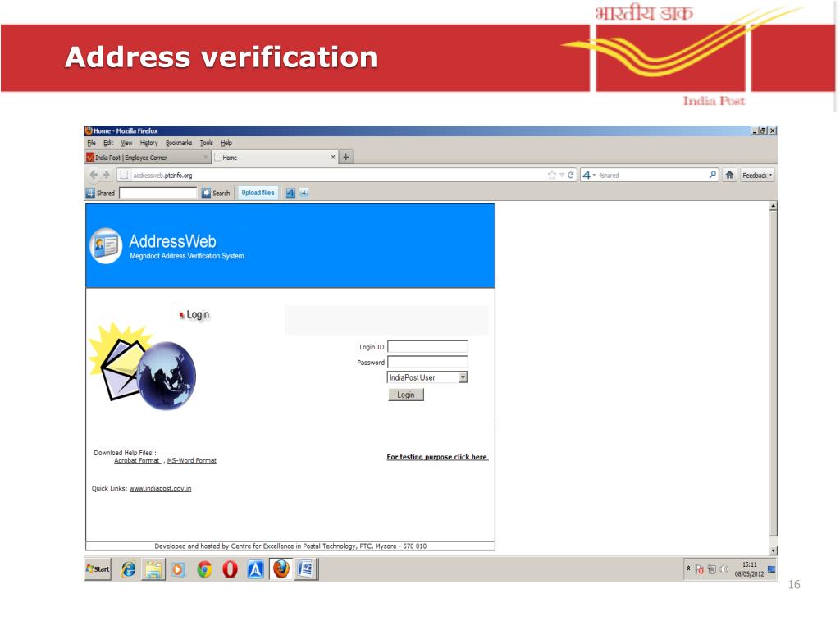
Task: Click the Login ID field
Action: [x=427, y=347]
